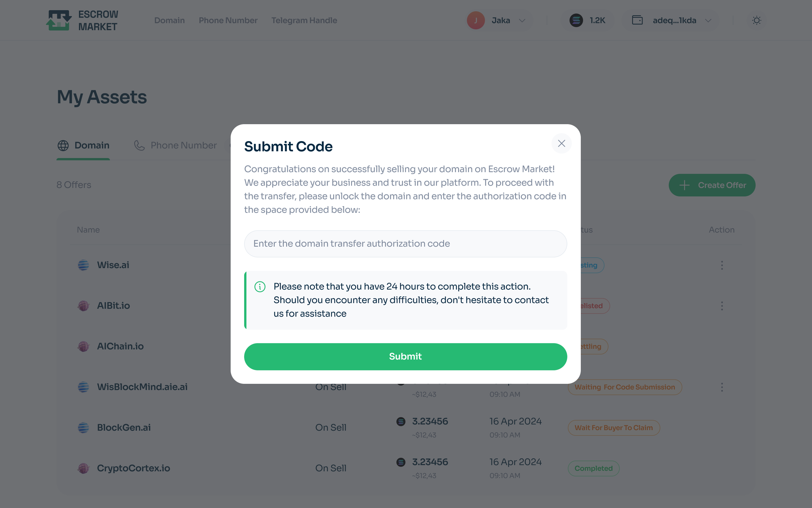
Task: Select the Domain assets tab
Action: pyautogui.click(x=84, y=145)
